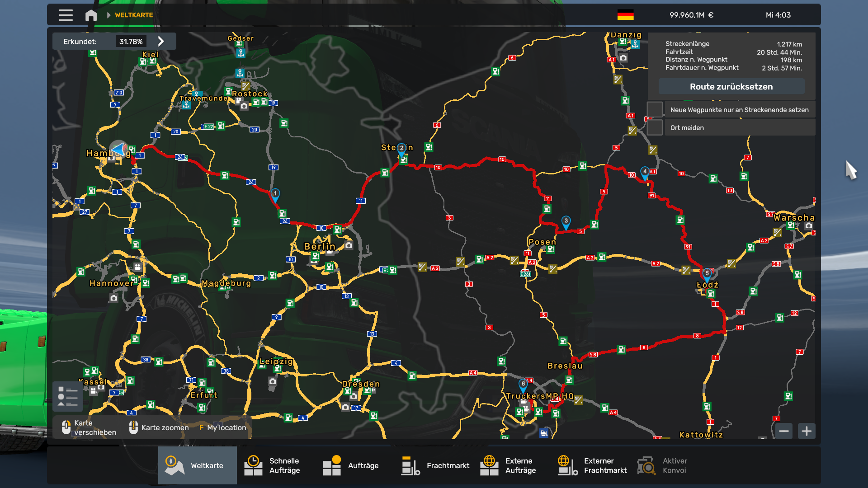Toggle the Ort meiden checkbox

(655, 127)
